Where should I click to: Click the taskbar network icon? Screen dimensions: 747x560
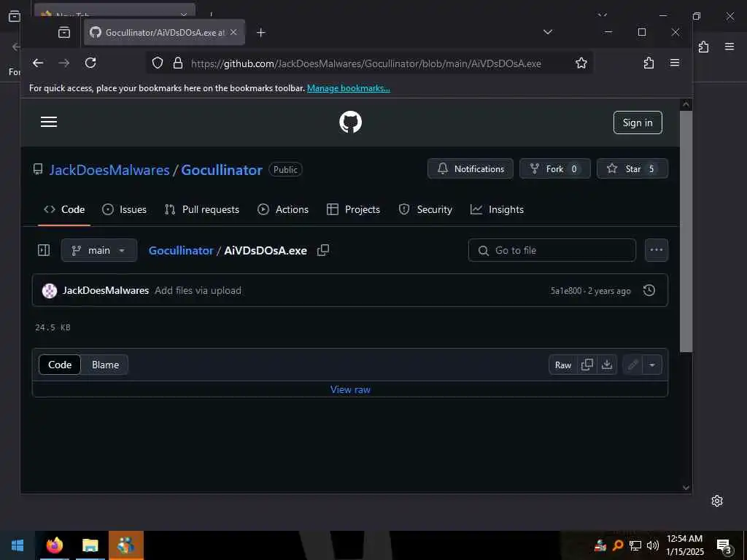click(x=635, y=545)
